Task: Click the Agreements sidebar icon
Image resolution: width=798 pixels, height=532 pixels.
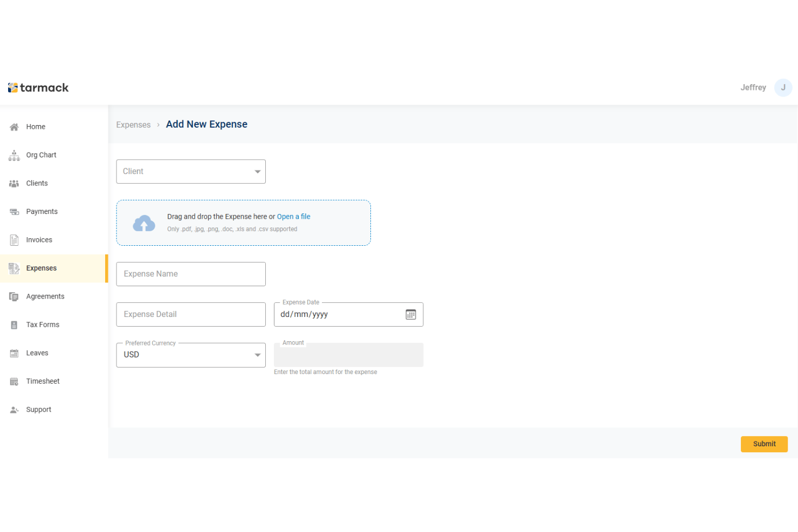Action: pyautogui.click(x=14, y=296)
